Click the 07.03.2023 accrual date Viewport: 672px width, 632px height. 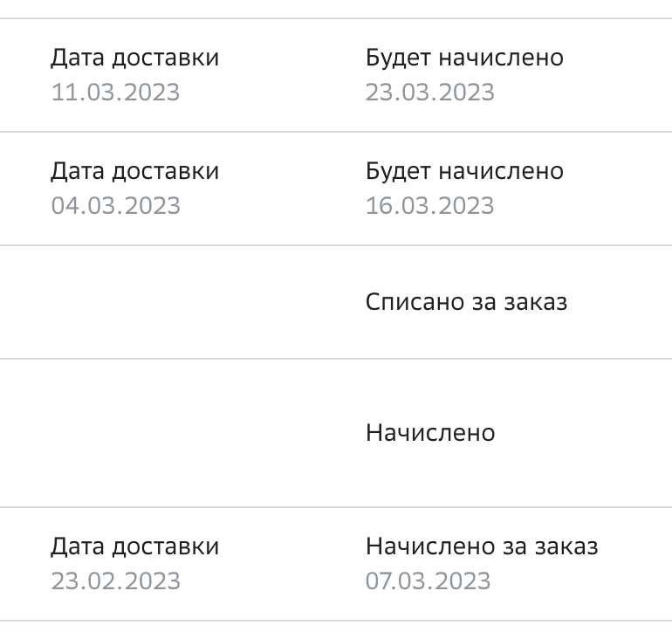pyautogui.click(x=429, y=581)
